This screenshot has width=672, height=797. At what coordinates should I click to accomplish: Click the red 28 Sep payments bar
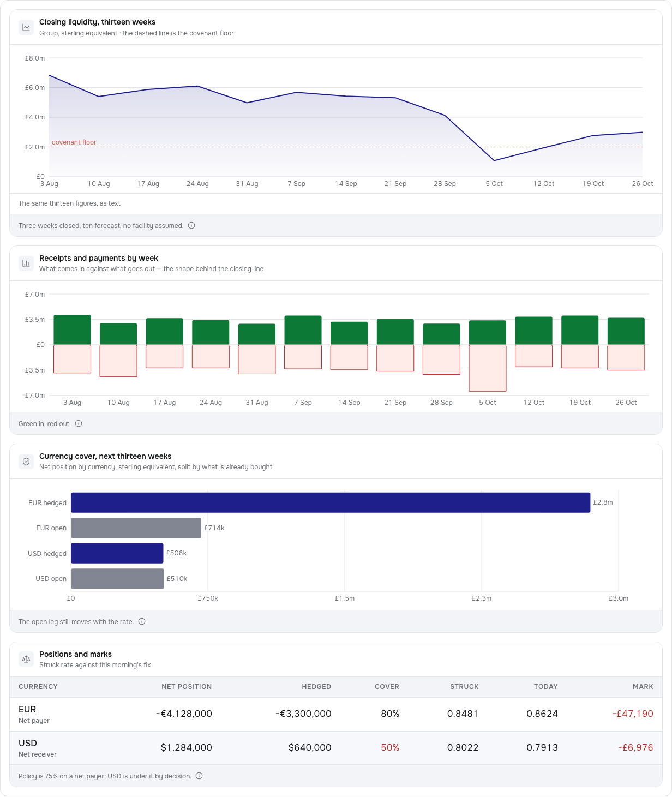coord(441,359)
